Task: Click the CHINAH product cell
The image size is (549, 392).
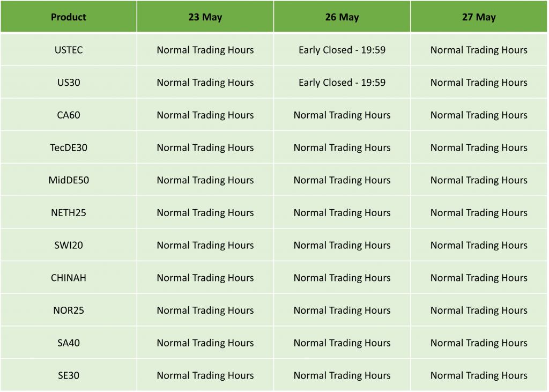Action: coord(69,278)
